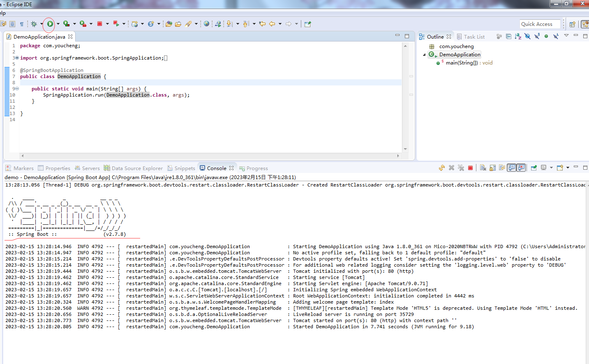589x364 pixels.
Task: Open the External Tools dropdown arrow
Action: [x=91, y=24]
